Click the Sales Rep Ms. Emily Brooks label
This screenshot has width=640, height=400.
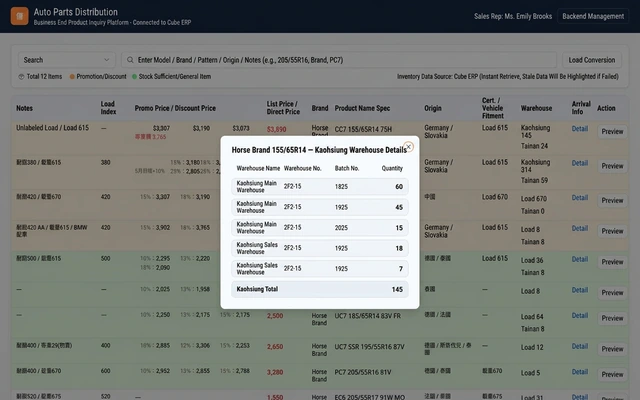coord(513,16)
